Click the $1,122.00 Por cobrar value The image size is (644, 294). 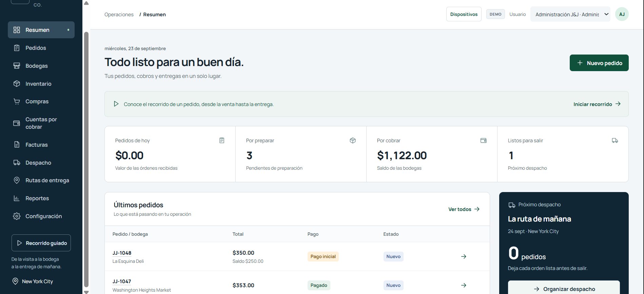tap(402, 155)
